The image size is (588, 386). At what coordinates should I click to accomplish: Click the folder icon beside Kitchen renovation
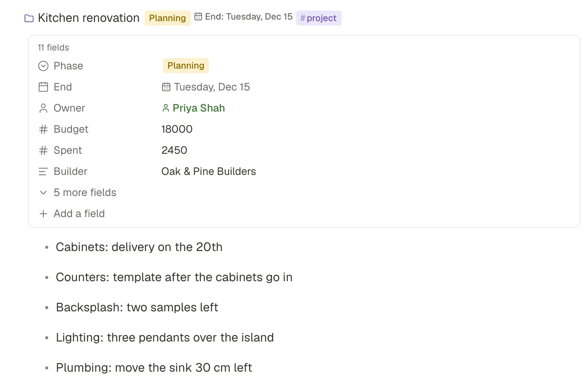[x=29, y=18]
